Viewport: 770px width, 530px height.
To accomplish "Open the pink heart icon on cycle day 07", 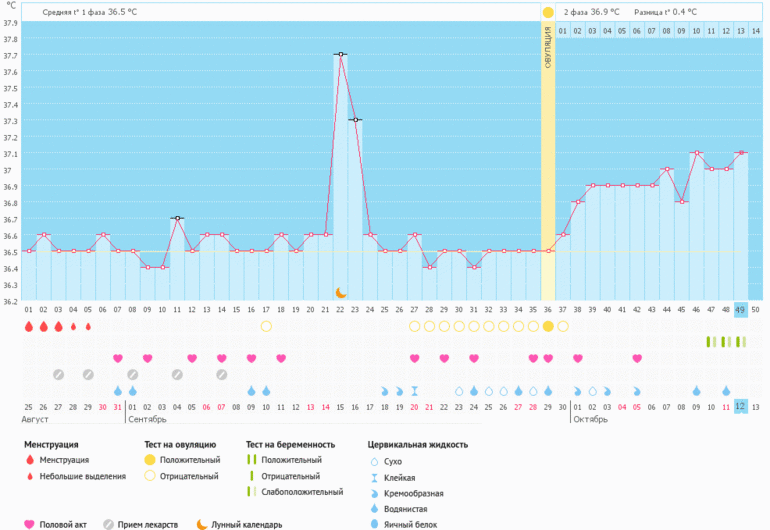I will coord(118,358).
